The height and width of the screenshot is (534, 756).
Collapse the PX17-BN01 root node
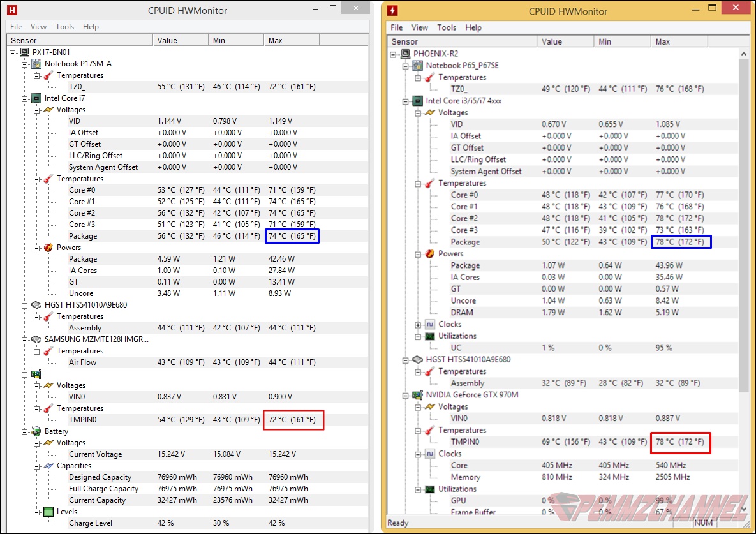(13, 52)
